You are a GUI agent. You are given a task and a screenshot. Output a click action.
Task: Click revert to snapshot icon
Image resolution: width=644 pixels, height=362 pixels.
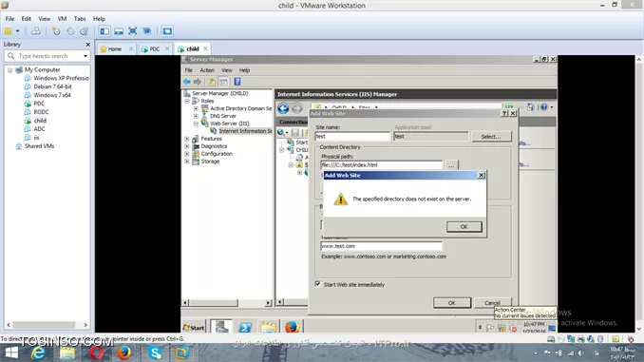click(70, 30)
